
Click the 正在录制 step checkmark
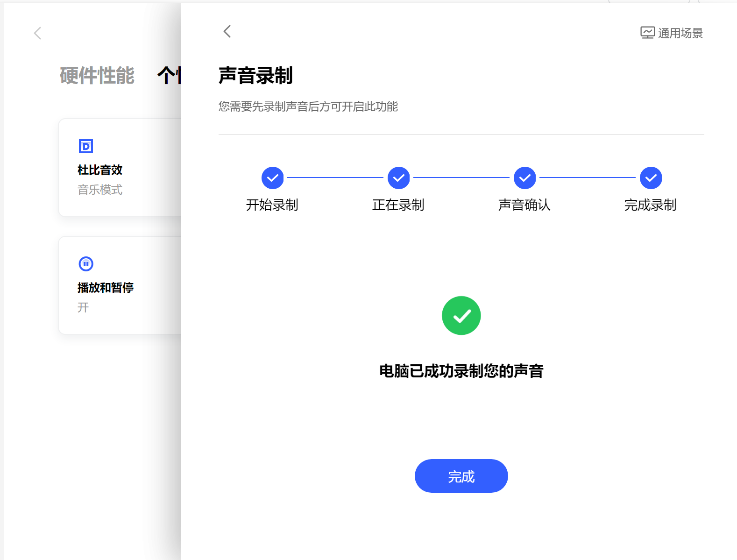(399, 178)
